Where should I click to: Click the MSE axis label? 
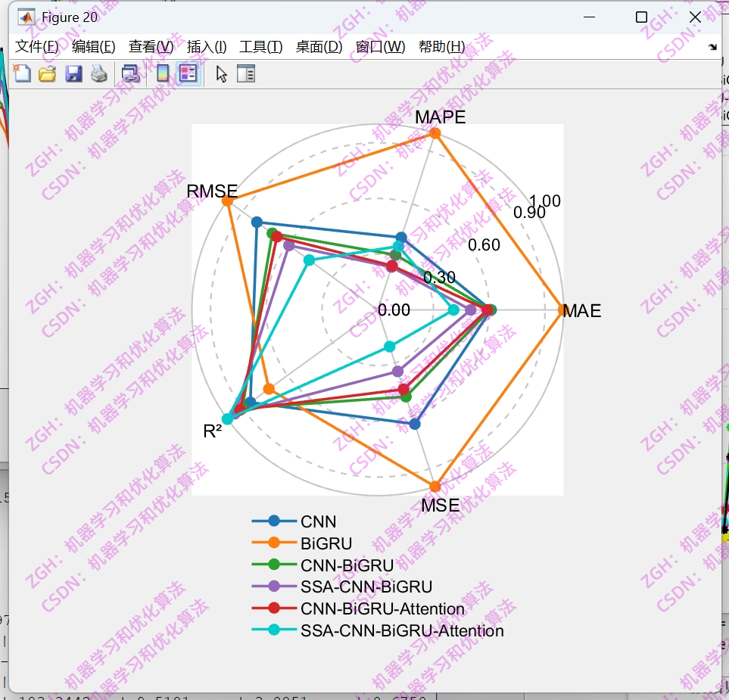pyautogui.click(x=440, y=506)
